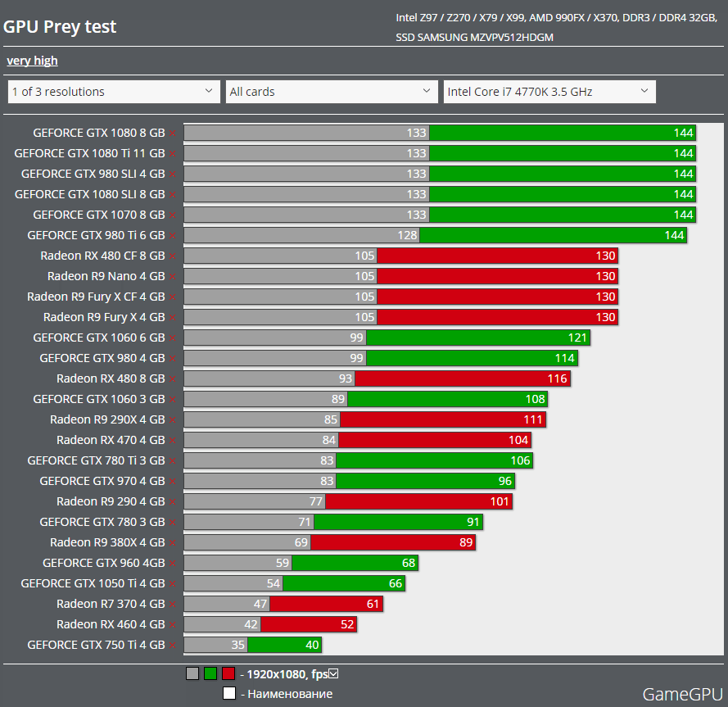Click the red 116 bar for Radeon RX 480 8 GB

(x=463, y=378)
